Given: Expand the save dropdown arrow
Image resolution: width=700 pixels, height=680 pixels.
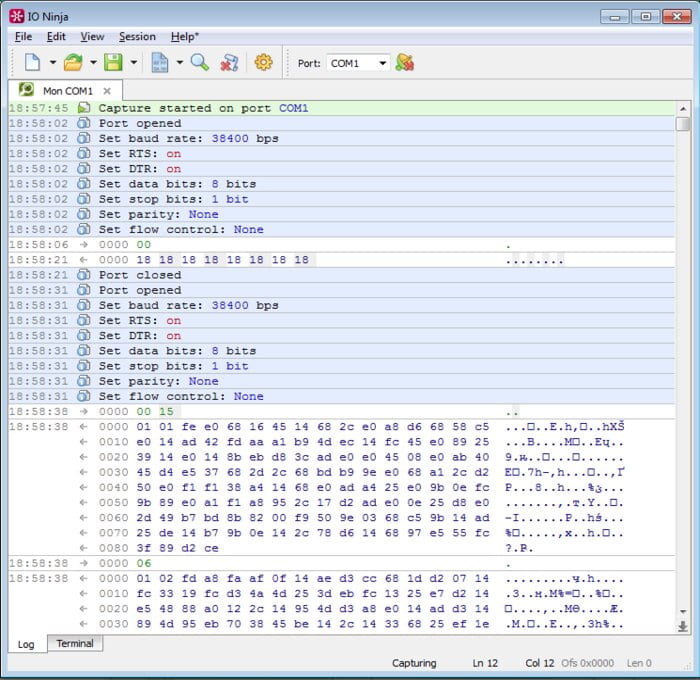Looking at the screenshot, I should (133, 63).
